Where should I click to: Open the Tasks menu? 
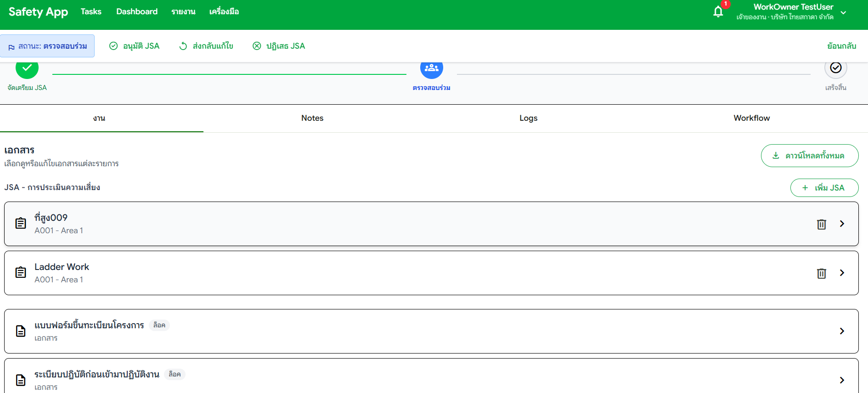point(91,11)
